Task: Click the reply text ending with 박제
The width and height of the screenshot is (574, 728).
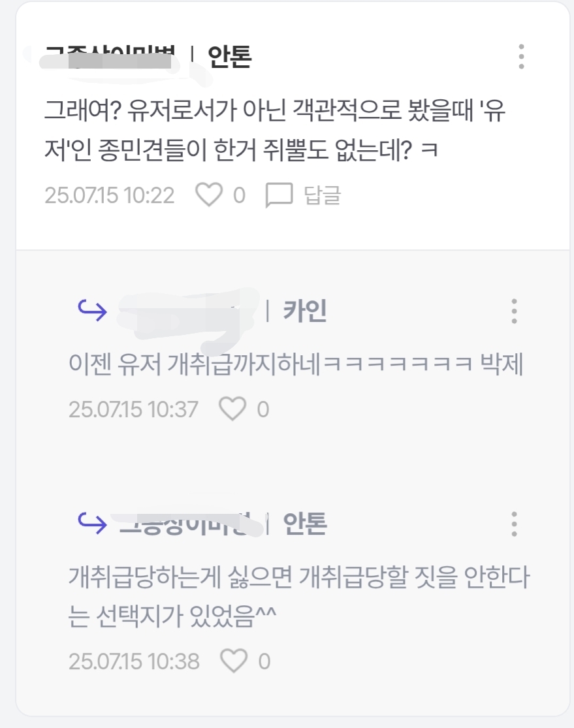Action: point(296,364)
